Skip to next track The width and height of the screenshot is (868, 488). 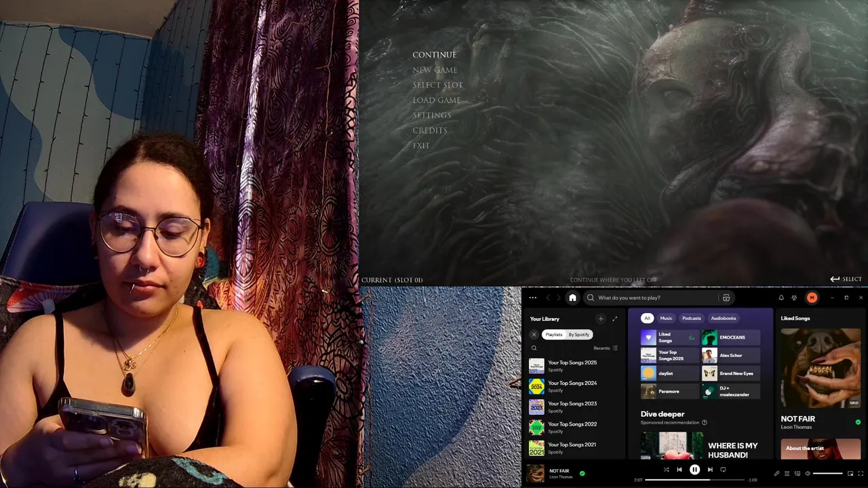710,469
